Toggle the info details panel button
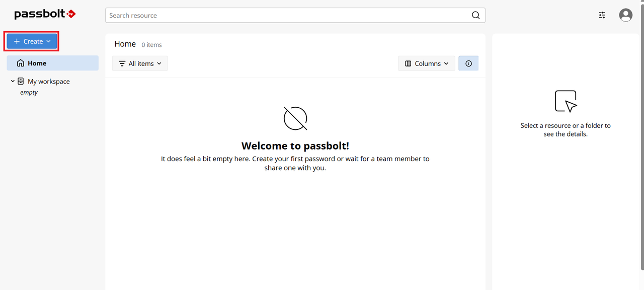 pyautogui.click(x=468, y=63)
